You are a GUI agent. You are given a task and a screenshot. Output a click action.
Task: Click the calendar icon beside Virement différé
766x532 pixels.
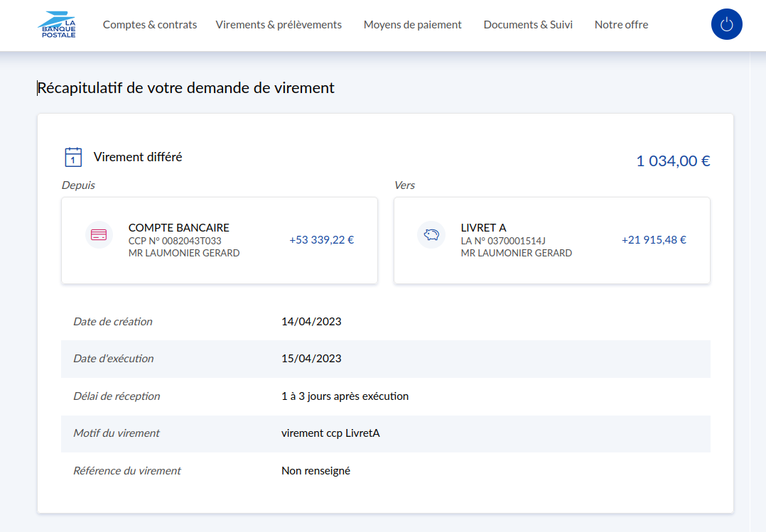point(73,157)
